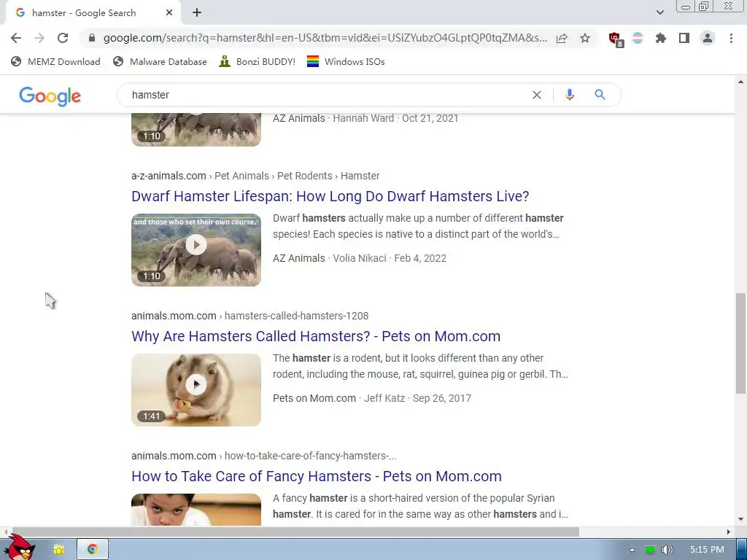Close the hamster Google Search tab

point(169,13)
